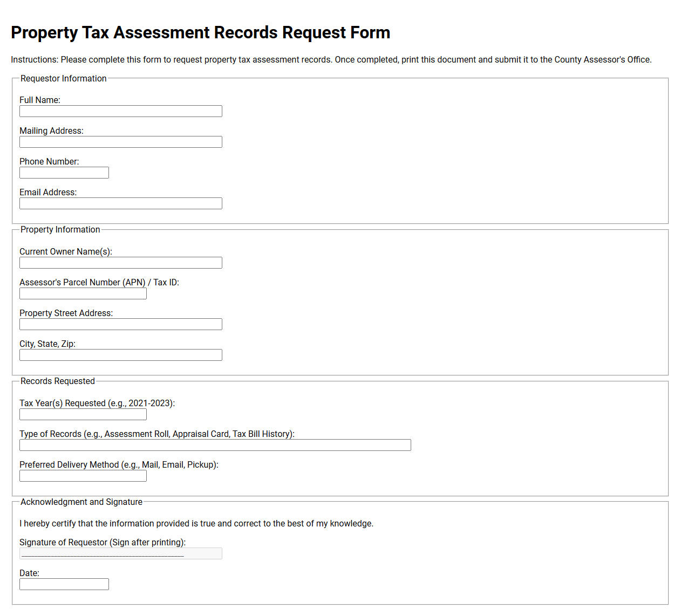Image resolution: width=681 pixels, height=616 pixels.
Task: Click the Signature of Requestor line field
Action: 121,553
